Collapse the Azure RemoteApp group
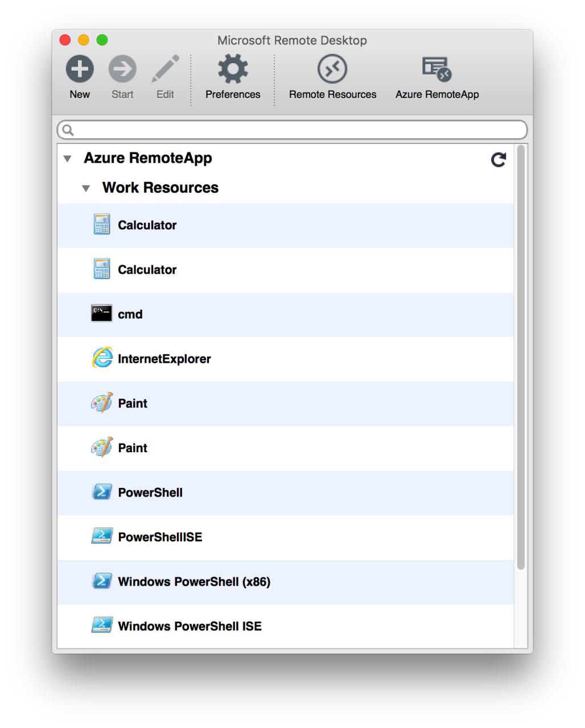The width and height of the screenshot is (585, 728). click(x=68, y=159)
